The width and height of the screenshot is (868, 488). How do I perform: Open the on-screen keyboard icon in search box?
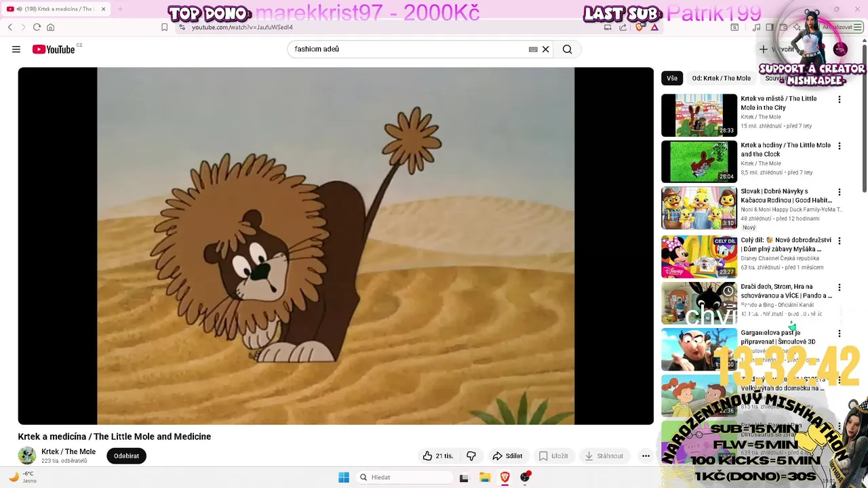(533, 49)
